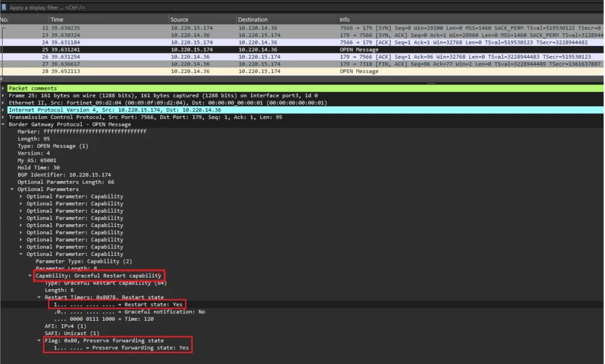The image size is (605, 364).
Task: Focus the 'Apply a display filter' input field
Action: [x=305, y=7]
